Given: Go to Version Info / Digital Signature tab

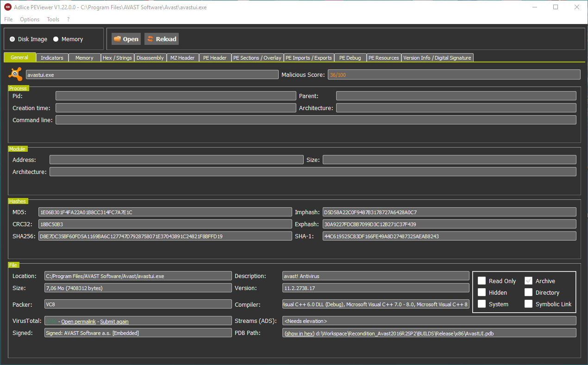Looking at the screenshot, I should point(437,58).
